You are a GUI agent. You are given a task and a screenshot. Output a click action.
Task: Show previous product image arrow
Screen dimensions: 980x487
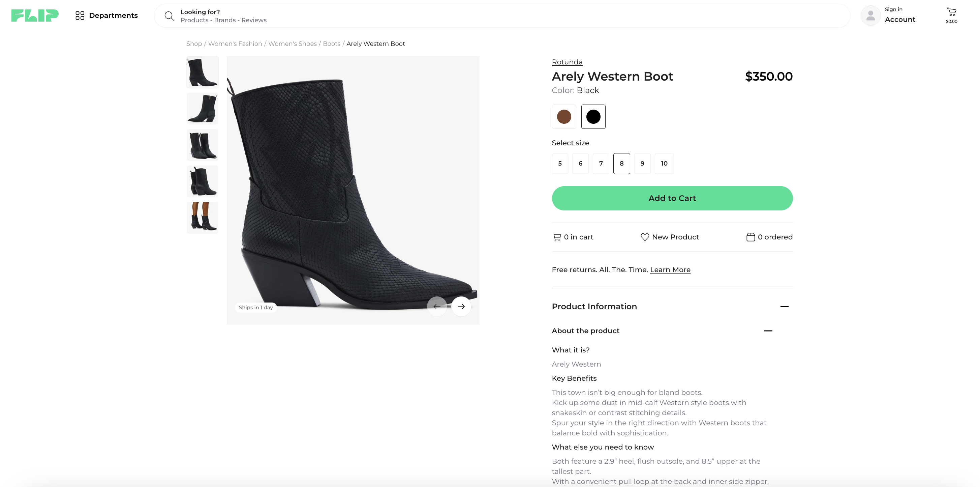click(x=437, y=307)
